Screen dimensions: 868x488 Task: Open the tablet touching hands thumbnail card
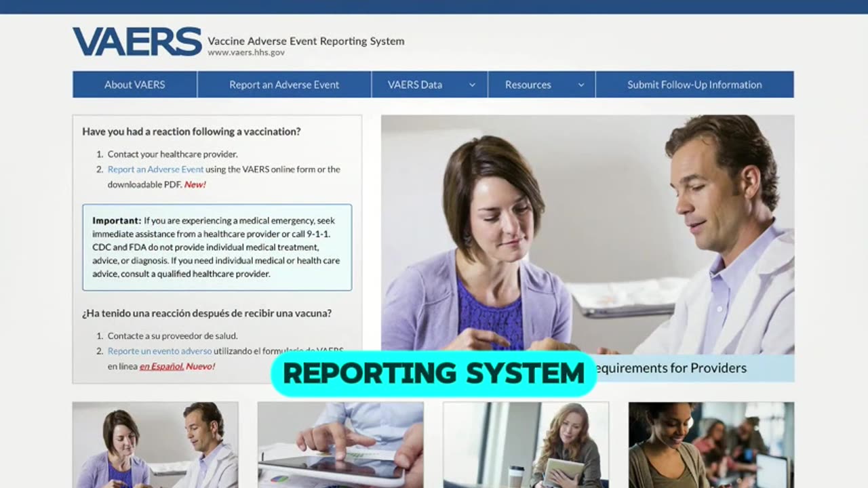point(340,445)
